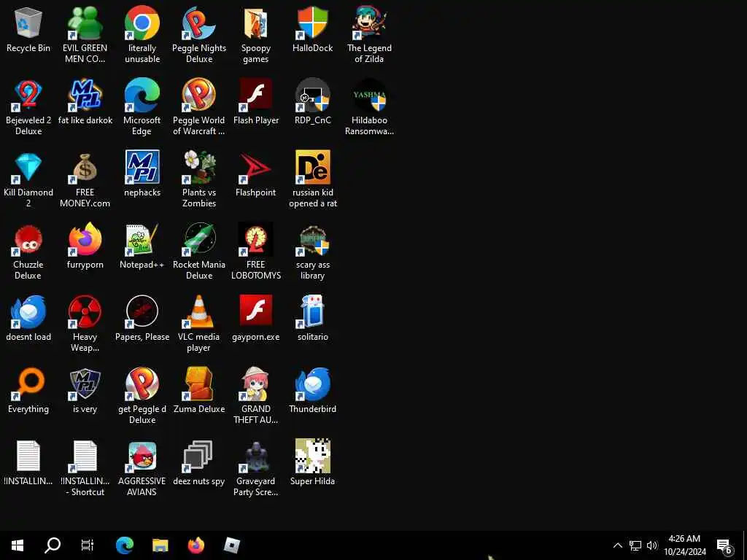Screen dimensions: 747x560
Task: Select Peggle Nights Deluxe shortcut
Action: [x=198, y=23]
